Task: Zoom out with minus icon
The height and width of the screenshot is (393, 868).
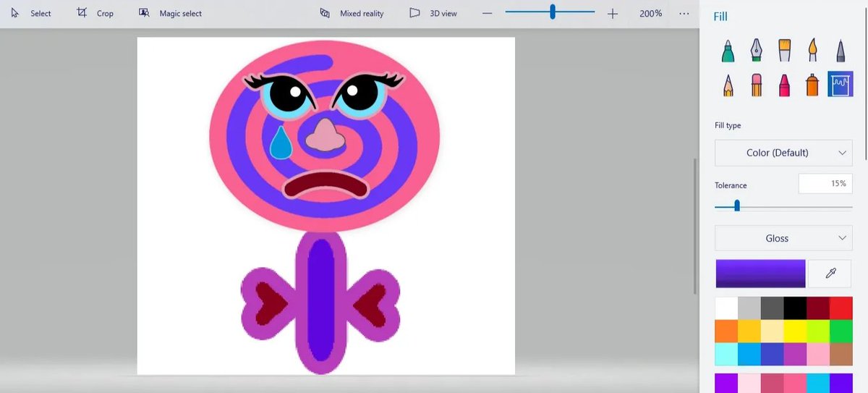Action: [x=488, y=13]
